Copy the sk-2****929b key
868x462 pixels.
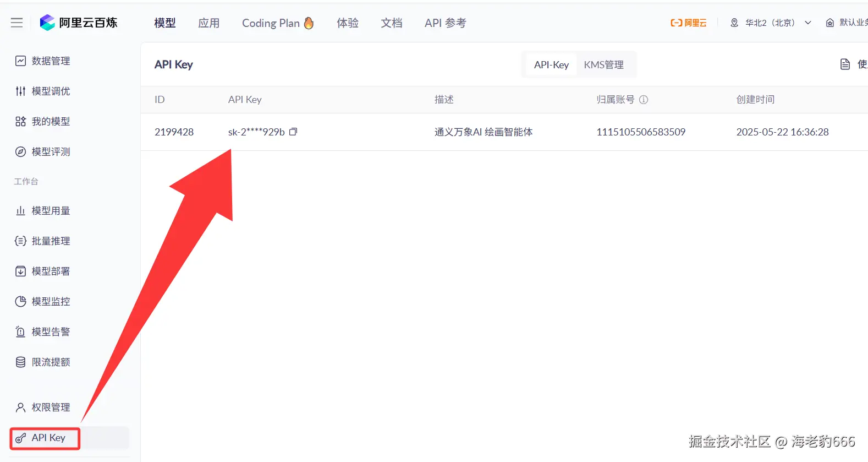293,132
